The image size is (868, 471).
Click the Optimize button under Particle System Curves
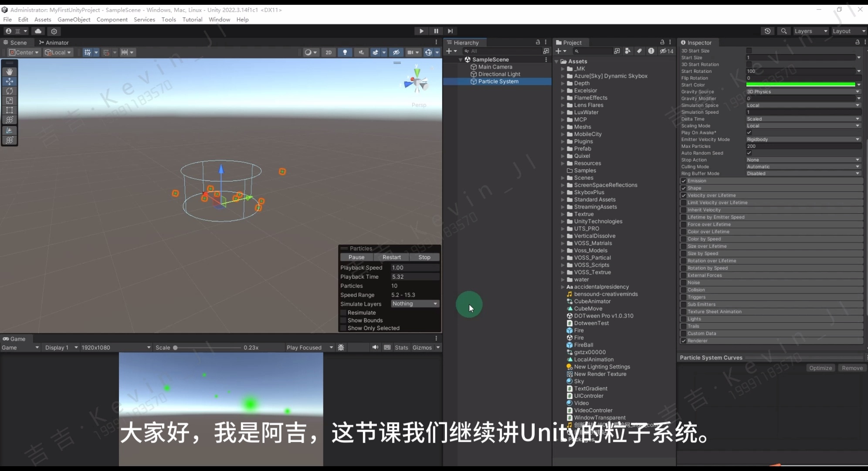(820, 368)
